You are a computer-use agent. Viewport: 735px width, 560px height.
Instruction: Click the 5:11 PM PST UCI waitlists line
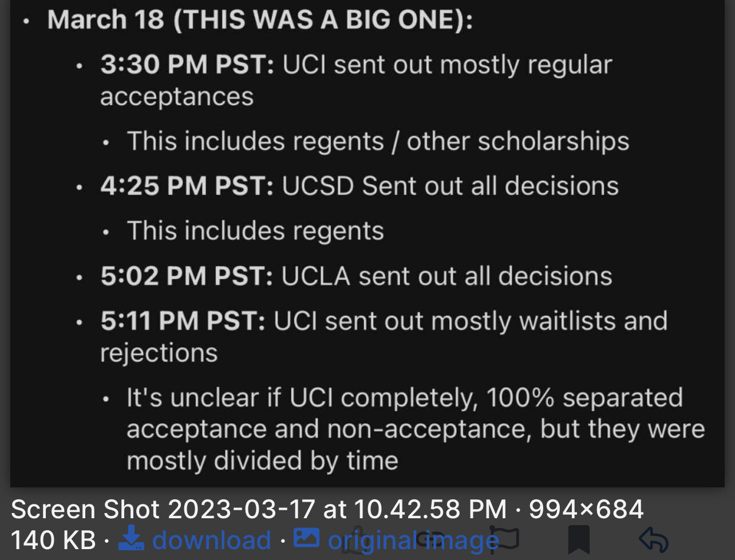384,336
